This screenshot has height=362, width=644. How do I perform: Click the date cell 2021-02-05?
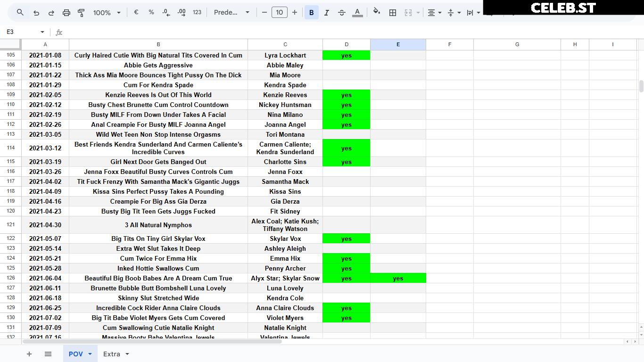(x=45, y=95)
